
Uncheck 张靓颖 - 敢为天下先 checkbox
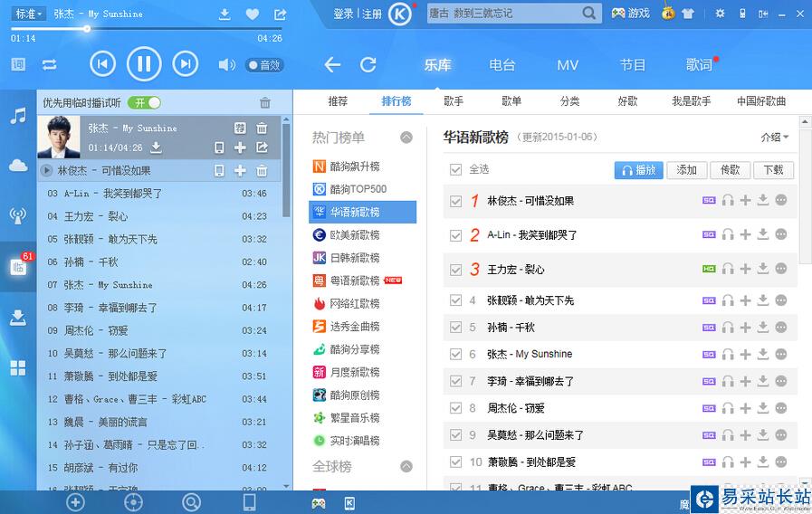tap(455, 300)
